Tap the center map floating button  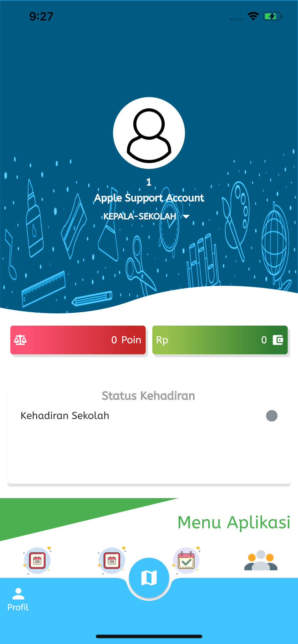149,578
